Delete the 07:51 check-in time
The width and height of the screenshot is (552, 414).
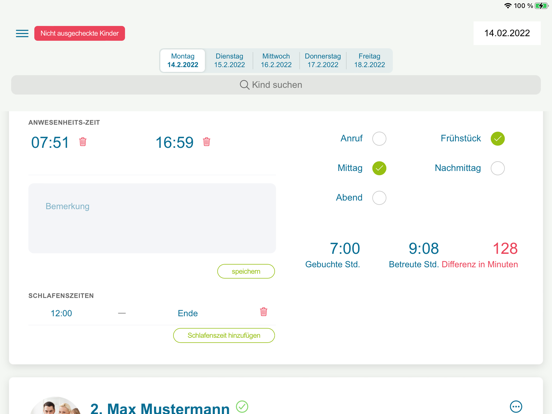point(83,142)
